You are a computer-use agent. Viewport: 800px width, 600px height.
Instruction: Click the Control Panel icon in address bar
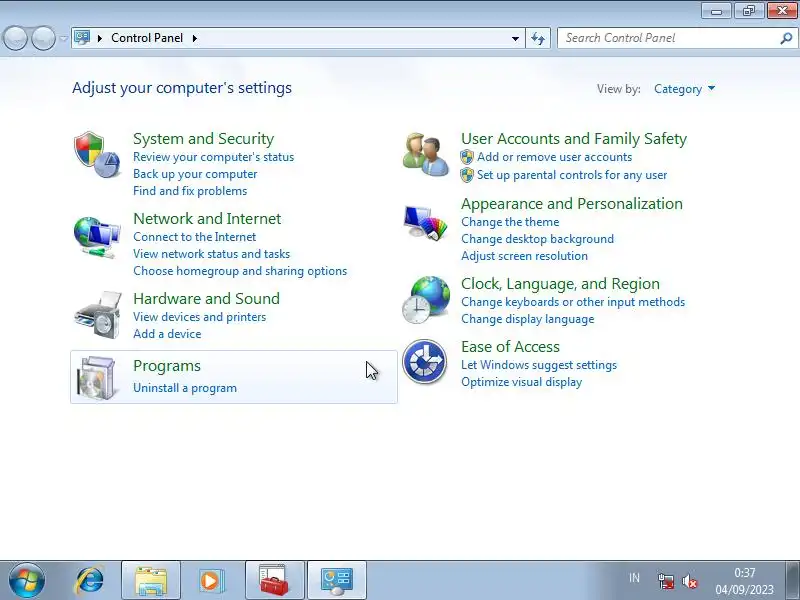click(82, 38)
